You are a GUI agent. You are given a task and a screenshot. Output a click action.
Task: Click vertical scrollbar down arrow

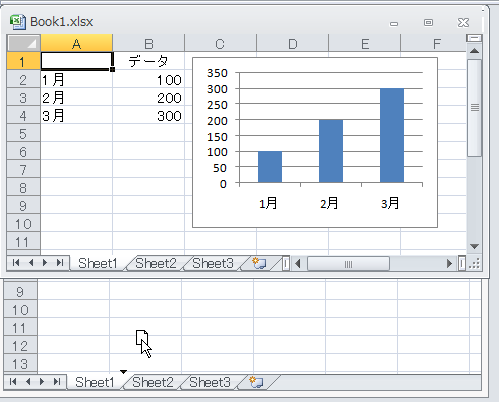pyautogui.click(x=474, y=246)
